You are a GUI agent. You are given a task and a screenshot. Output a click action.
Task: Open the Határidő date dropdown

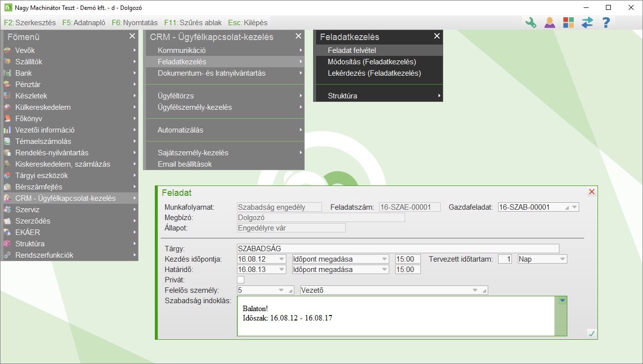281,270
